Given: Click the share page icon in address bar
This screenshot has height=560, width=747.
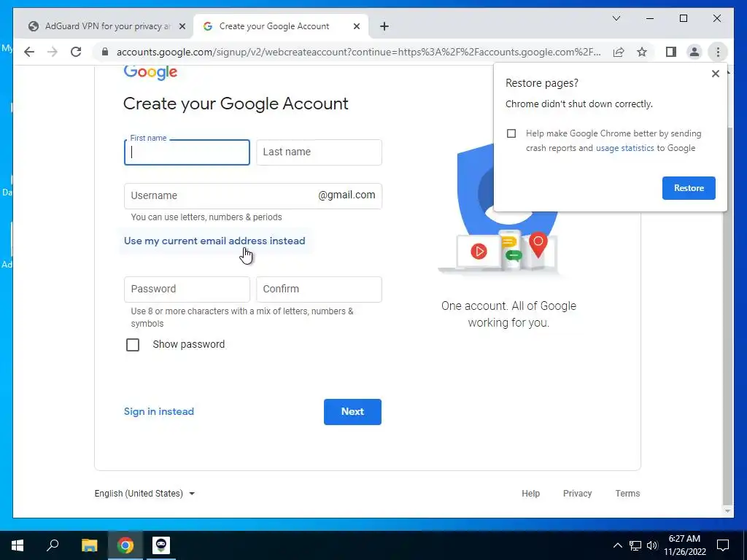Looking at the screenshot, I should click(619, 52).
